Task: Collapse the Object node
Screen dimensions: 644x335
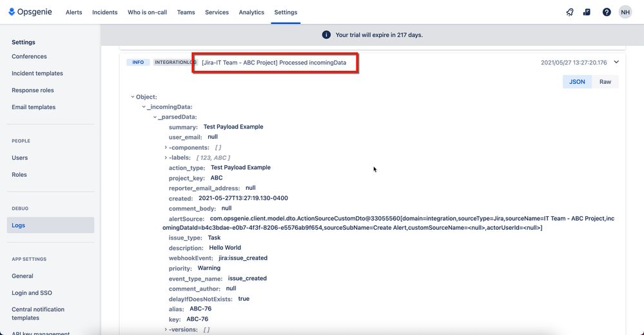Action: [x=133, y=97]
